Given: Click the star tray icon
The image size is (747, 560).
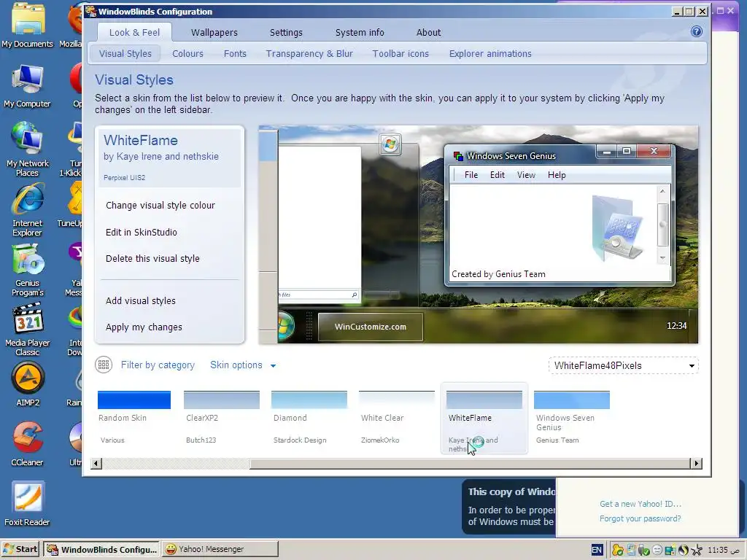Looking at the screenshot, I should [x=697, y=550].
